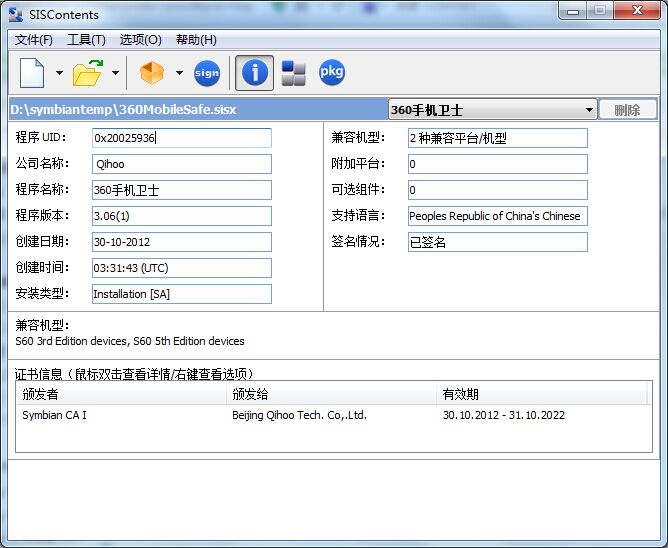Viewport: 668px width, 548px height.
Task: Open the 帮助(H) menu
Action: (196, 40)
